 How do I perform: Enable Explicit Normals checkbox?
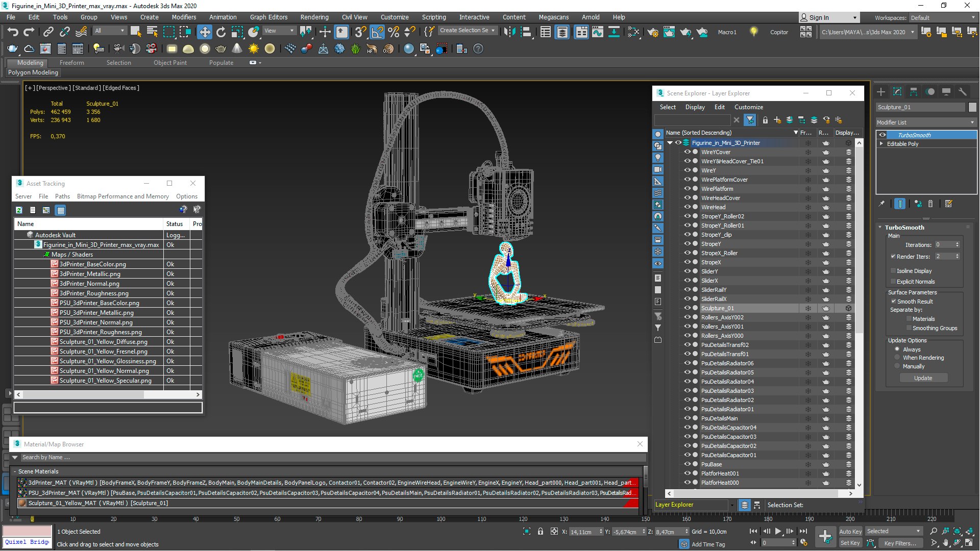tap(893, 282)
